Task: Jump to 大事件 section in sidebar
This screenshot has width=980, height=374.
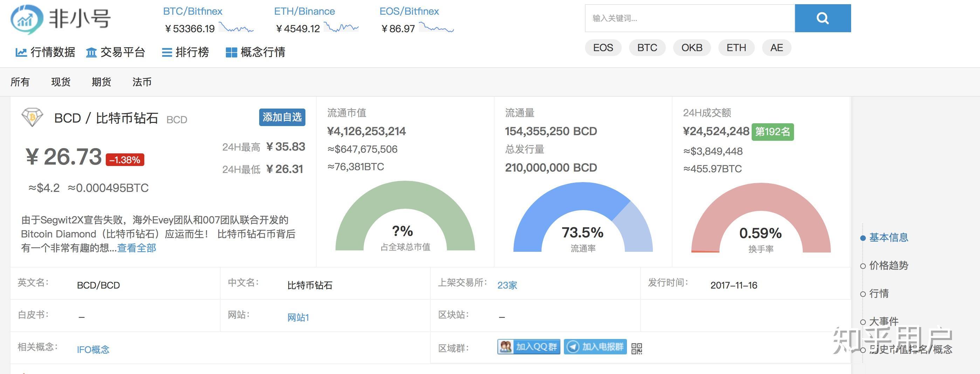Action: pyautogui.click(x=884, y=321)
